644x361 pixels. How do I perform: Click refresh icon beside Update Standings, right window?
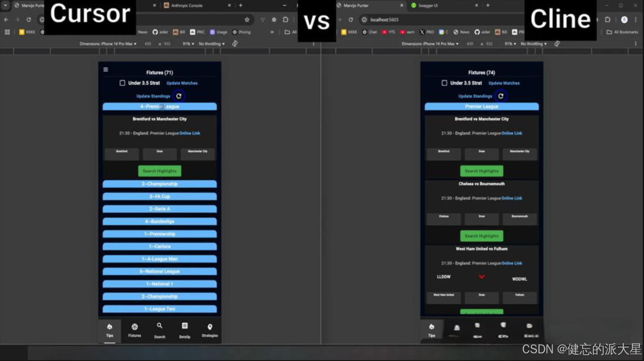[501, 96]
